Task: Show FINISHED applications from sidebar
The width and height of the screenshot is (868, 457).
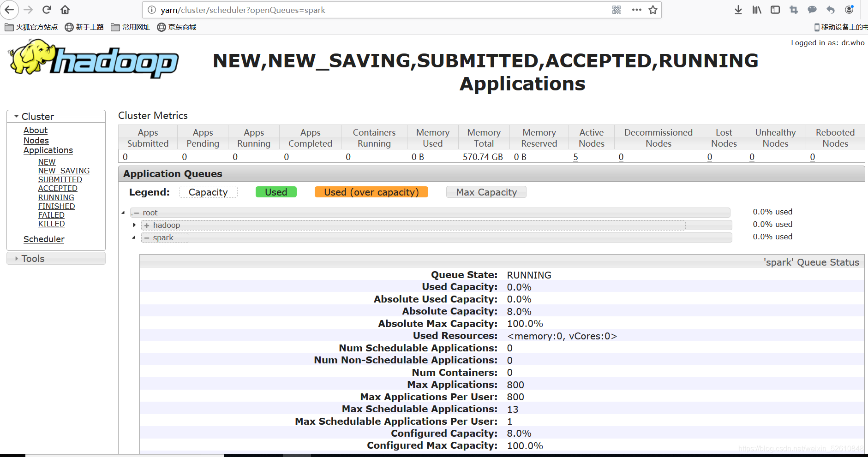Action: [56, 206]
